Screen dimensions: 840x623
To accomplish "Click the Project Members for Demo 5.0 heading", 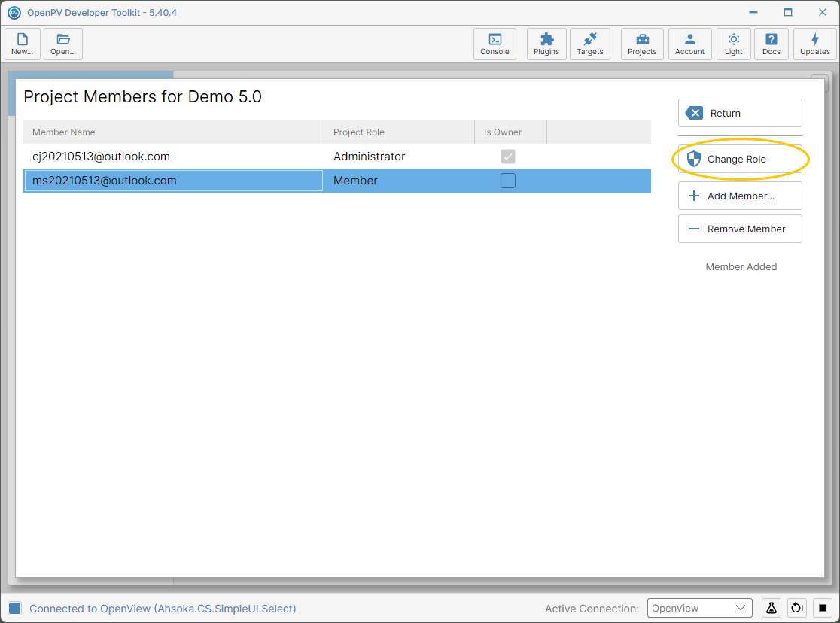I will [142, 96].
